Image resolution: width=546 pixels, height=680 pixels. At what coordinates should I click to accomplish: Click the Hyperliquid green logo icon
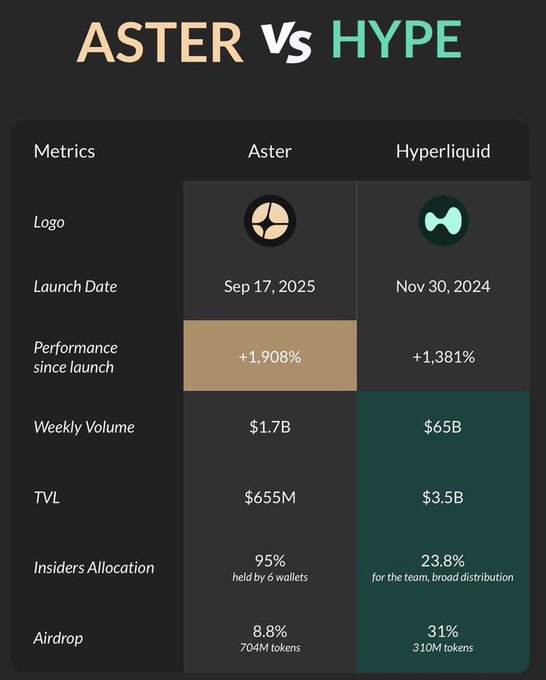[443, 221]
